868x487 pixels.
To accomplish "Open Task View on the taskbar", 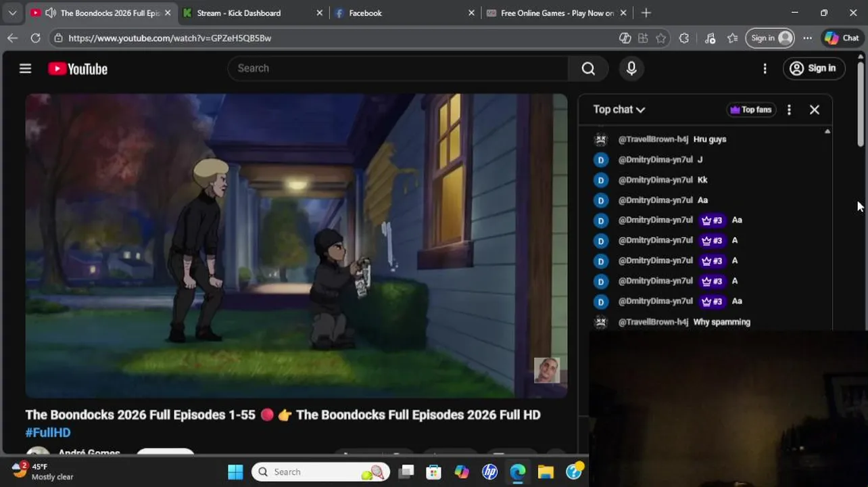I will [406, 472].
